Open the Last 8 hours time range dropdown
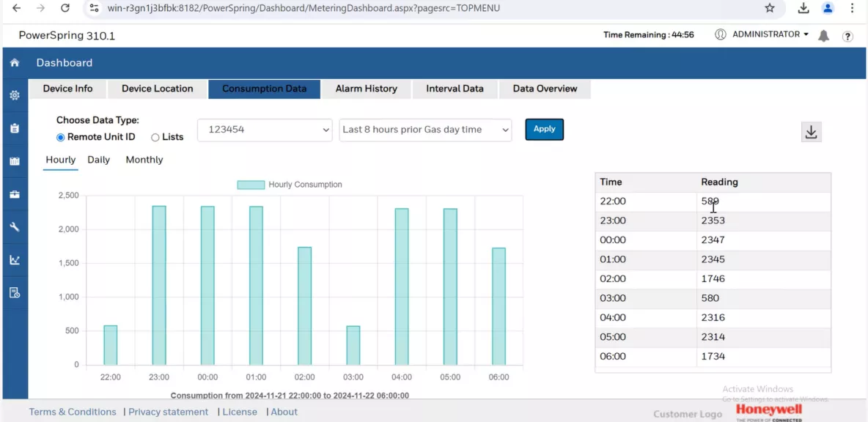The width and height of the screenshot is (868, 422). [x=425, y=130]
